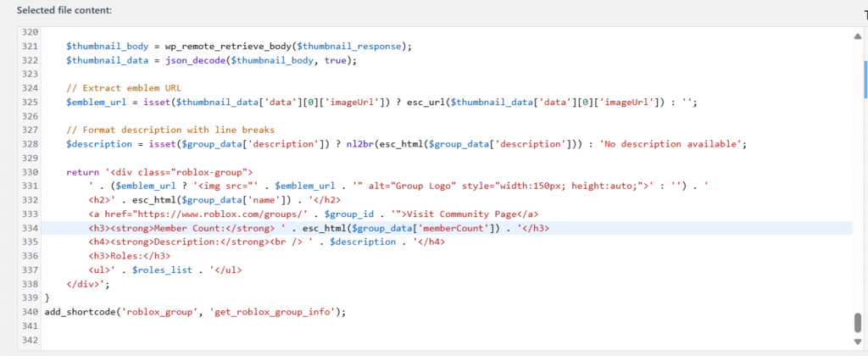Click line number 339 in gutter
The width and height of the screenshot is (868, 356).
[x=30, y=298]
